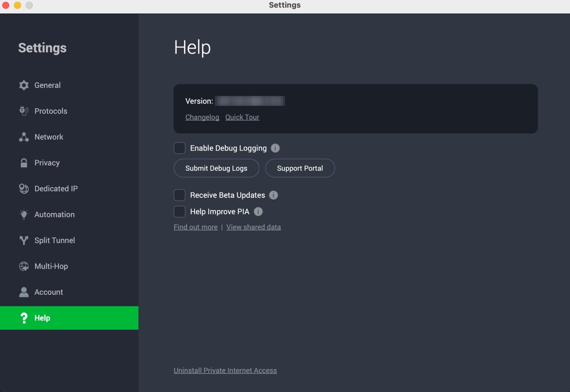This screenshot has height=392, width=570.
Task: Show info for Receive Beta Updates
Action: coord(273,195)
